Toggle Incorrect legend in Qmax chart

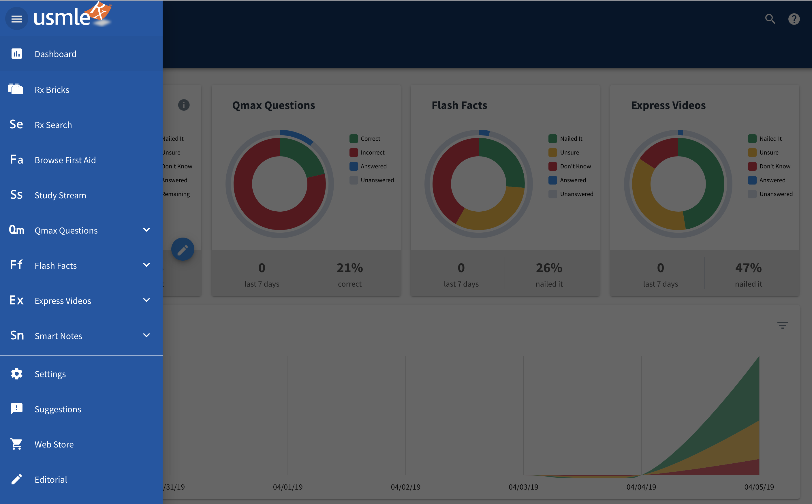(x=367, y=152)
